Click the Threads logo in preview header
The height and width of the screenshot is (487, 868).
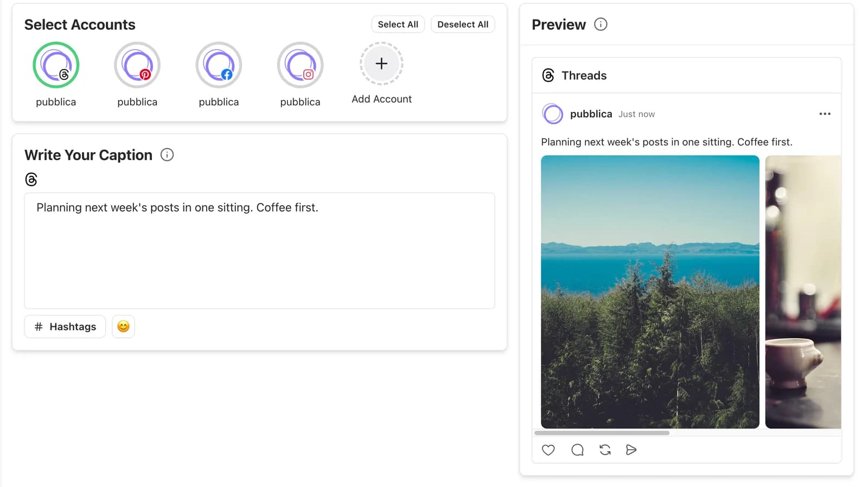(548, 75)
